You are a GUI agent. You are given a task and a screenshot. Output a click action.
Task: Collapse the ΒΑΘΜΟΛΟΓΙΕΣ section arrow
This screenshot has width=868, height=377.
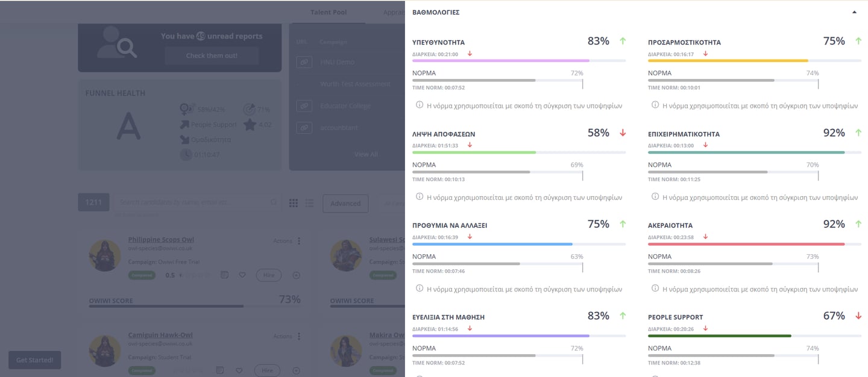click(x=854, y=12)
